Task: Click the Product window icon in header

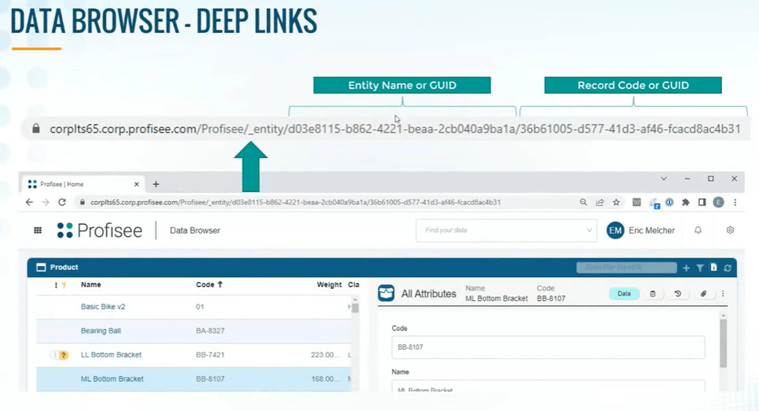Action: point(41,267)
